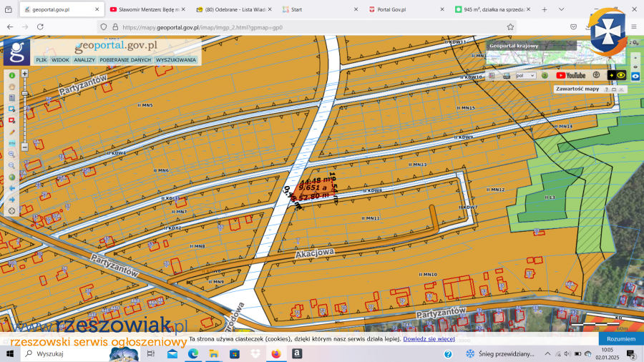Open the 'Dowiedz się więcej' link
The image size is (644, 362).
click(429, 339)
